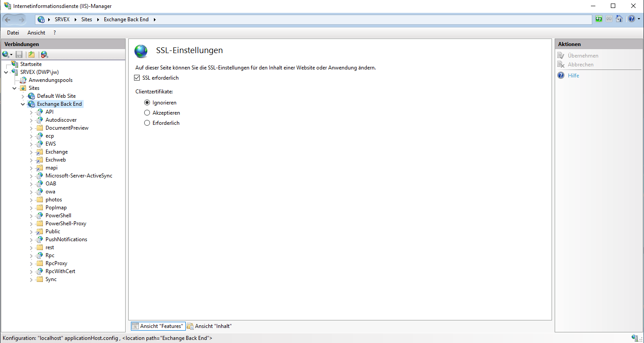Open the Datei menu
Viewport: 644px width, 343px height.
coord(13,33)
